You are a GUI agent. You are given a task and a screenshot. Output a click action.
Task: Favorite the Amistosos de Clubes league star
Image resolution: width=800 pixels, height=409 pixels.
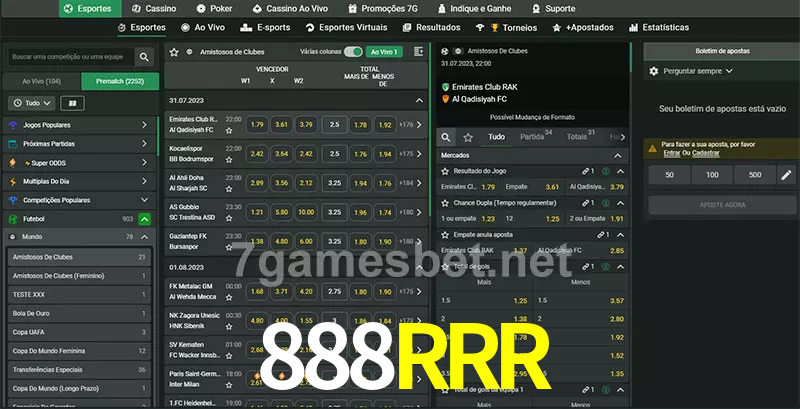click(x=174, y=52)
